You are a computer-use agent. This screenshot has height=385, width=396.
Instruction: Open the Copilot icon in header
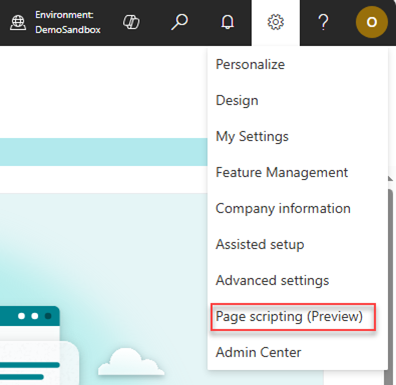[131, 22]
